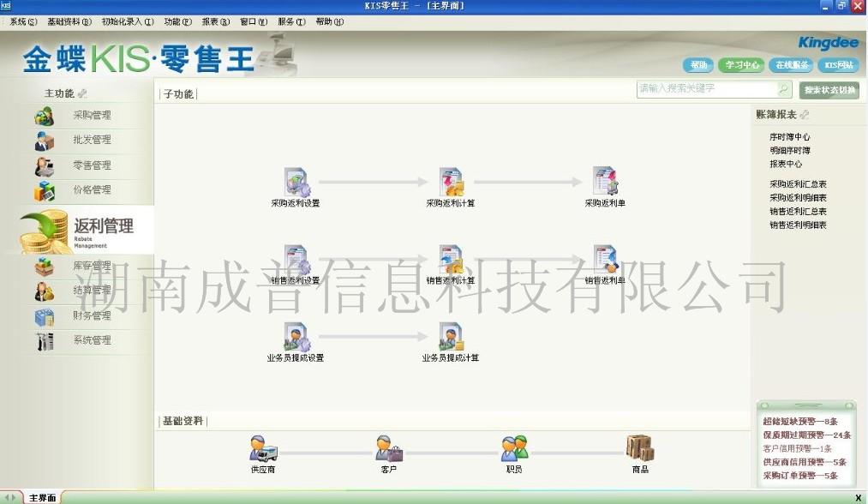Screen dimensions: 868x504
Task: View the 超储短缺预警—8条 alert
Action: click(800, 422)
